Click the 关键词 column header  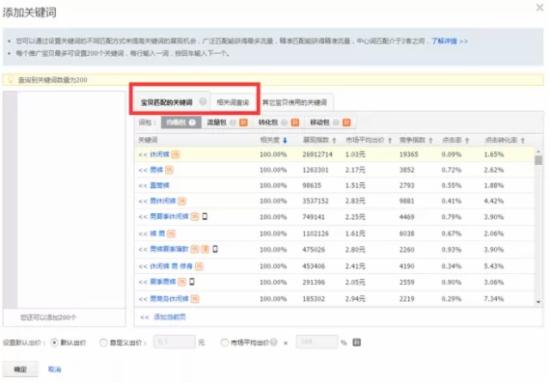tap(148, 140)
